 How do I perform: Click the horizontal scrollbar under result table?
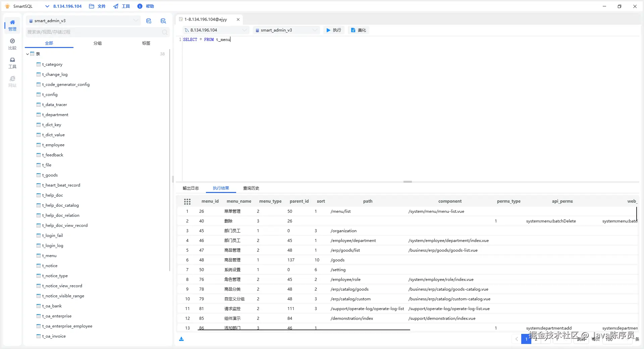pos(304,330)
